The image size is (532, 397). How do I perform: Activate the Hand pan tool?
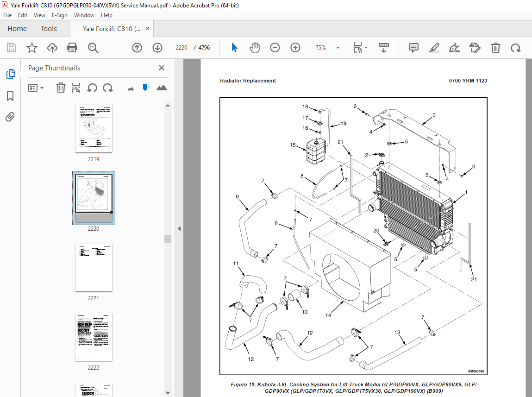[255, 48]
